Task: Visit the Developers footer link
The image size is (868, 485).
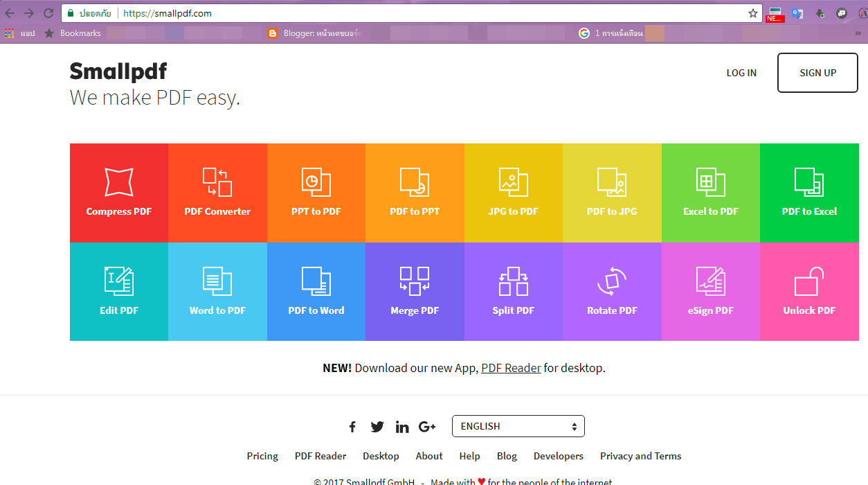Action: 559,456
